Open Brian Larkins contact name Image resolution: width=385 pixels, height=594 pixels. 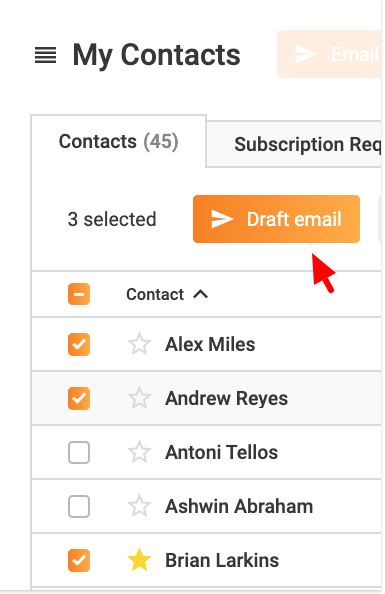coord(222,560)
